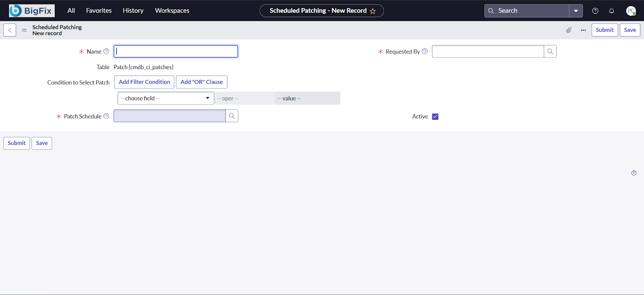Click the bottom Save button
The width and height of the screenshot is (644, 295).
(42, 143)
